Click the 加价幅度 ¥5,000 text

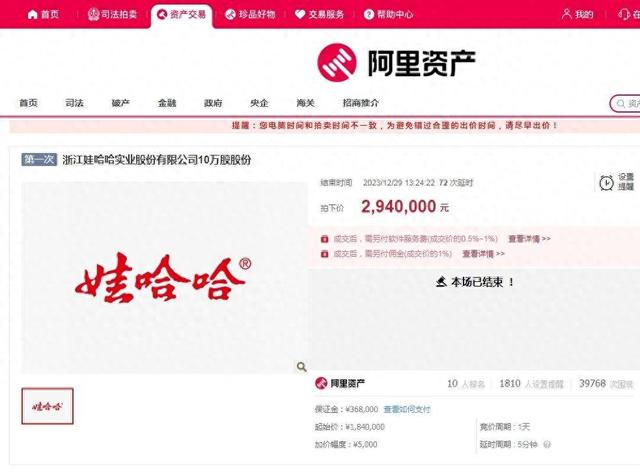click(346, 444)
